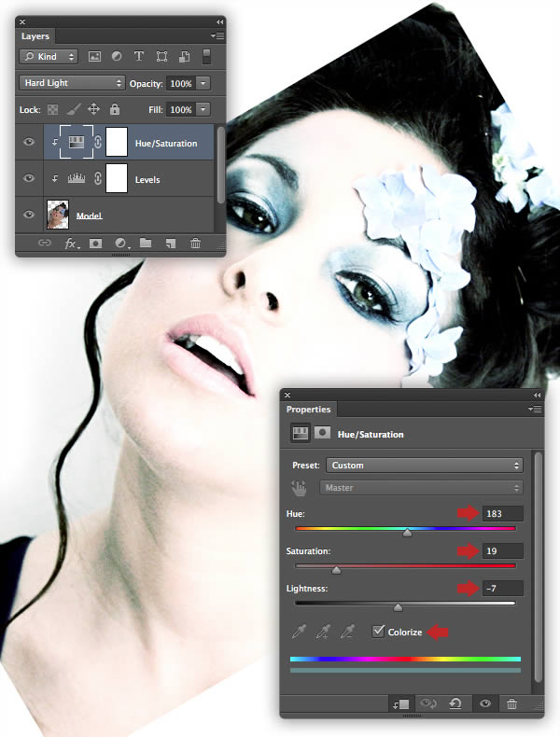Viewport: 560px width, 737px height.
Task: Select the Model layer name
Action: coord(90,216)
